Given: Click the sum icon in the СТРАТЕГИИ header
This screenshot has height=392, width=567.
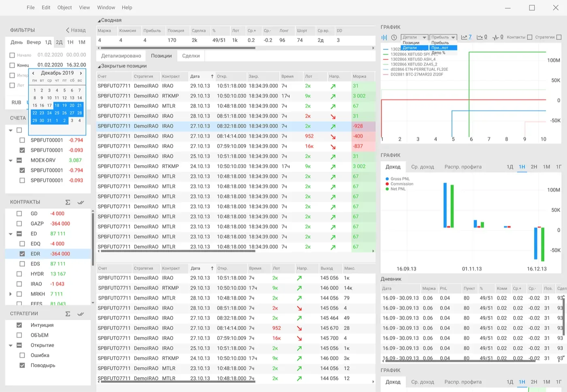Looking at the screenshot, I should [x=68, y=314].
